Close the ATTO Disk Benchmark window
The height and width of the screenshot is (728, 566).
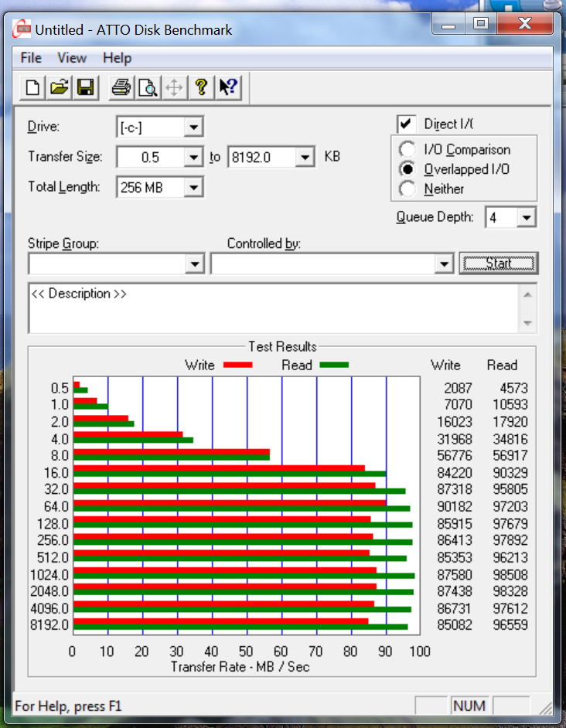(x=525, y=23)
